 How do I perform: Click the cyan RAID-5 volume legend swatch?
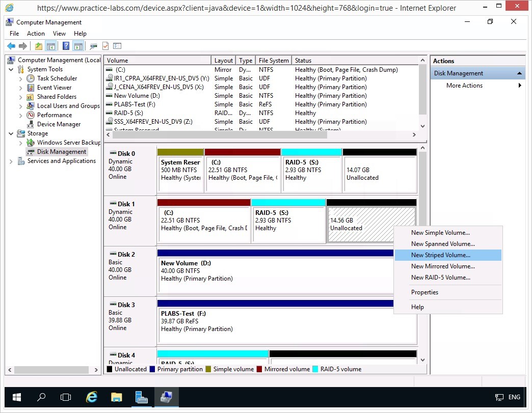tap(315, 369)
